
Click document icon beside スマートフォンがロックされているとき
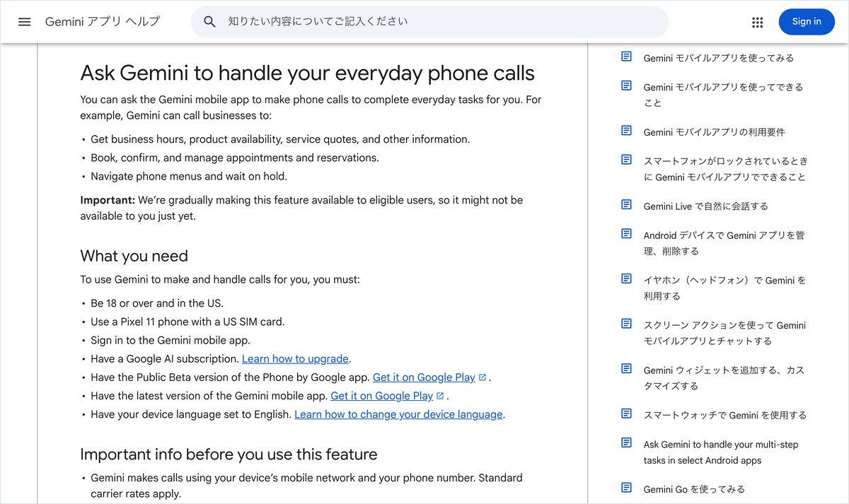626,160
